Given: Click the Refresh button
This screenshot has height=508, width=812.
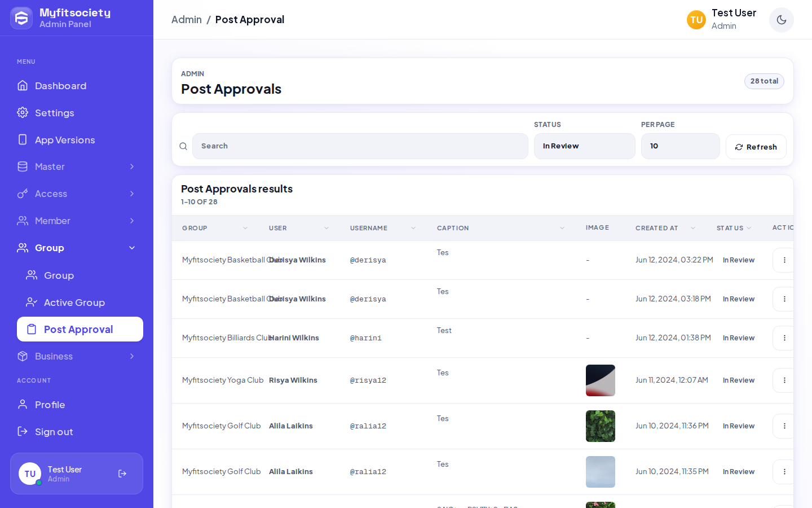Looking at the screenshot, I should point(756,147).
